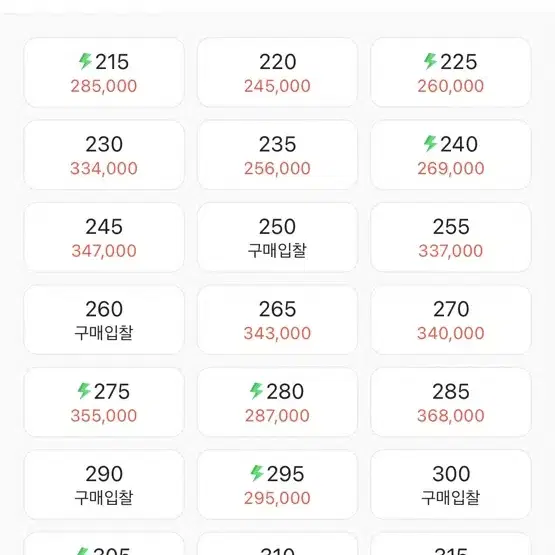Viewport: 555px width, 555px height.
Task: Select size 230 priced 334,000
Action: click(x=104, y=155)
